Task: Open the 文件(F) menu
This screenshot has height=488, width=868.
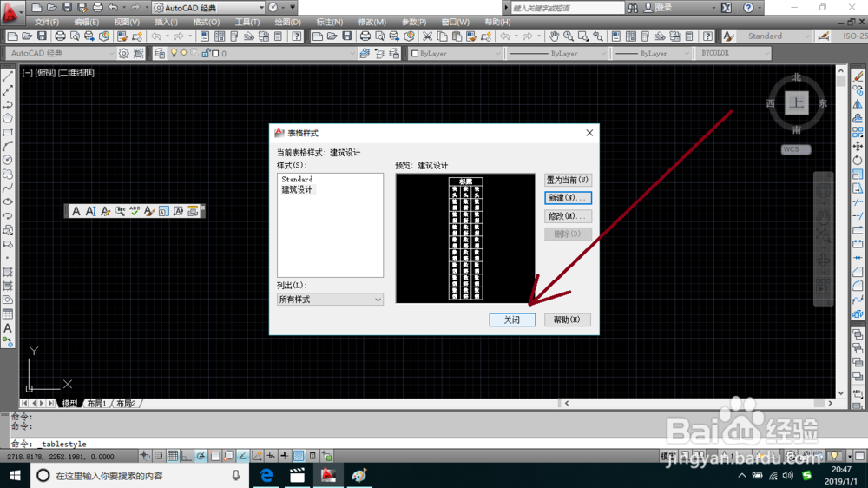Action: tap(47, 23)
